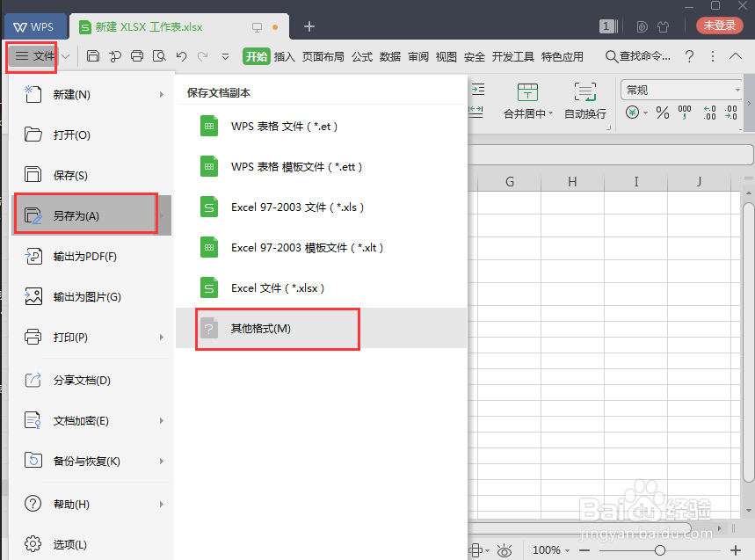This screenshot has width=755, height=560.
Task: Expand the submenu arrow next to 备份与恢复(K)
Action: [x=162, y=462]
